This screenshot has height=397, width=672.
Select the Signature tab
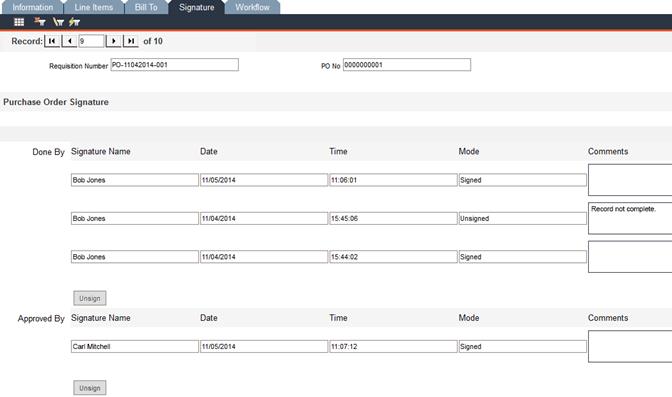tap(197, 7)
